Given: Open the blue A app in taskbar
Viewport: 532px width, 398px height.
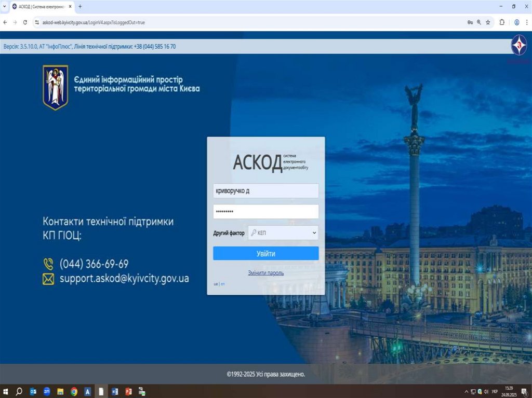Looking at the screenshot, I should tap(87, 392).
